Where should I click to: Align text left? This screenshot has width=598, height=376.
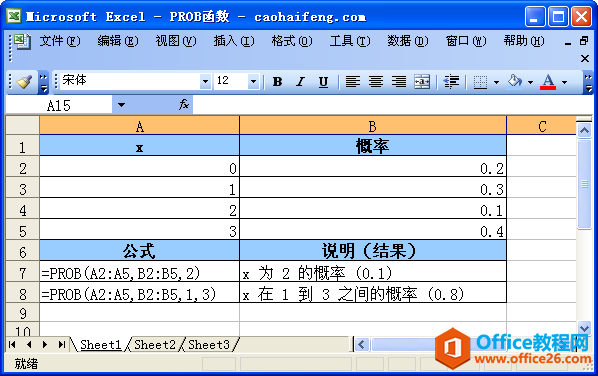click(x=352, y=82)
